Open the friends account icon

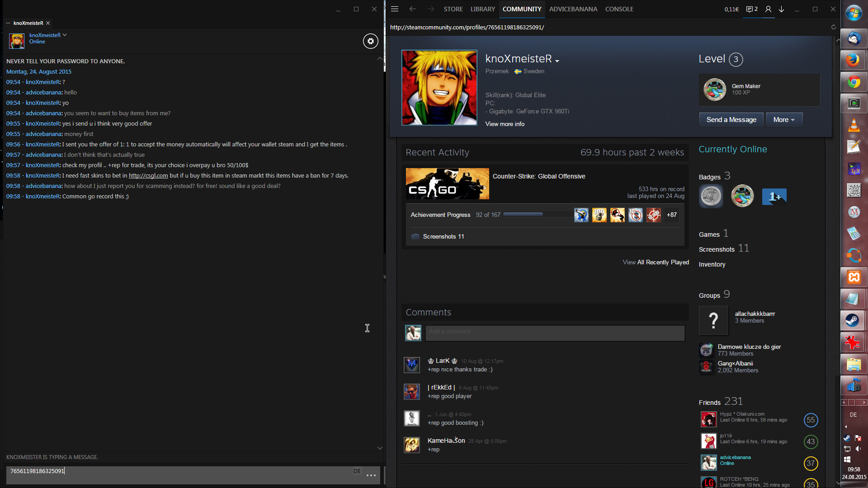[768, 9]
